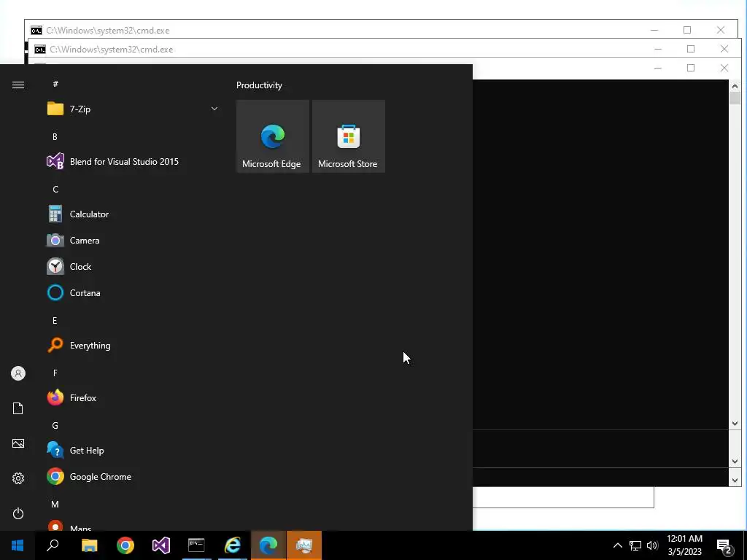Click the volume speaker tray icon
Screen dimensions: 747x560
tap(652, 545)
